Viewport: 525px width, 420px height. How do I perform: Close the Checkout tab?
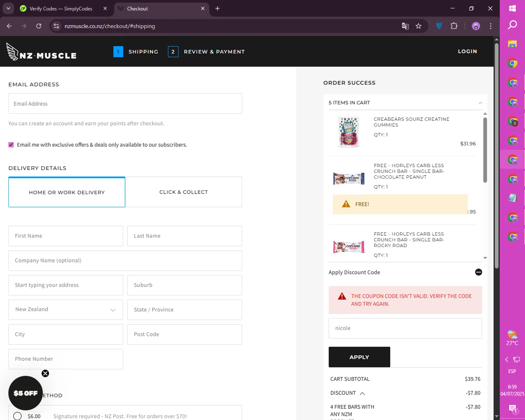tap(203, 8)
